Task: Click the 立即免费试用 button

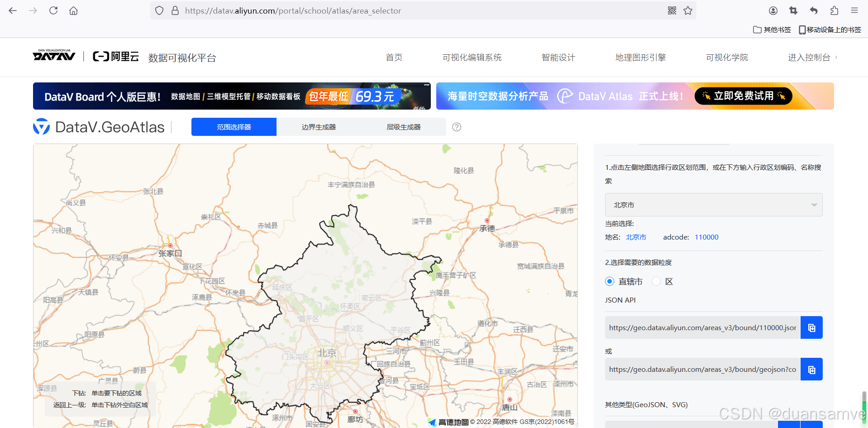Action: pos(743,96)
